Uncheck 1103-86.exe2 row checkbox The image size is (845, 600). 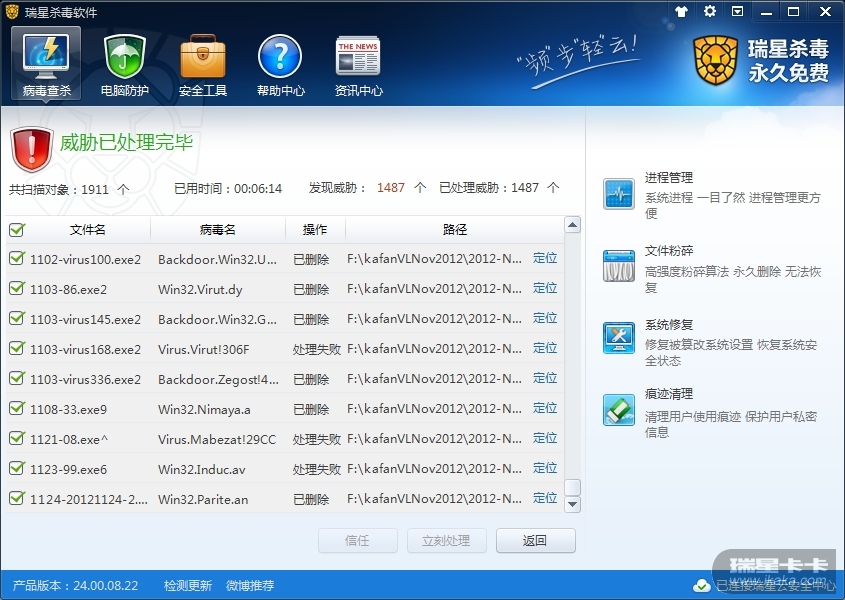[x=17, y=288]
